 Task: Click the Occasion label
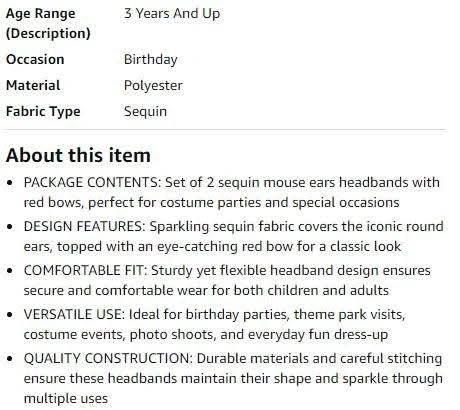tap(35, 59)
